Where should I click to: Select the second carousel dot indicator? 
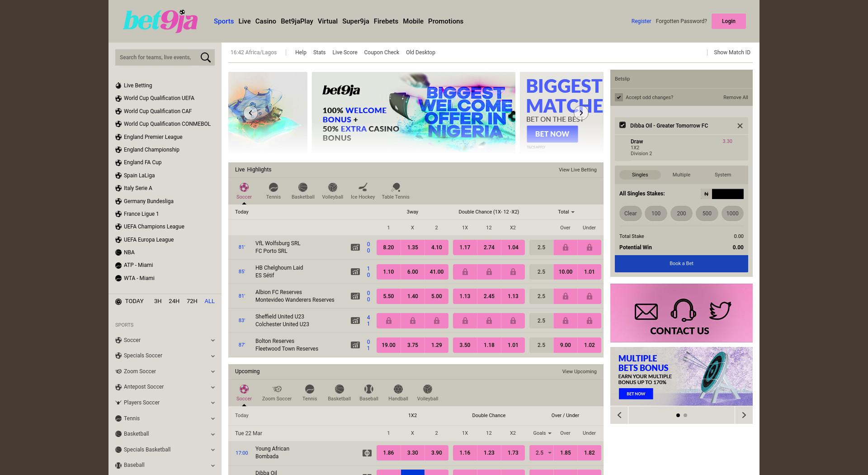685,415
